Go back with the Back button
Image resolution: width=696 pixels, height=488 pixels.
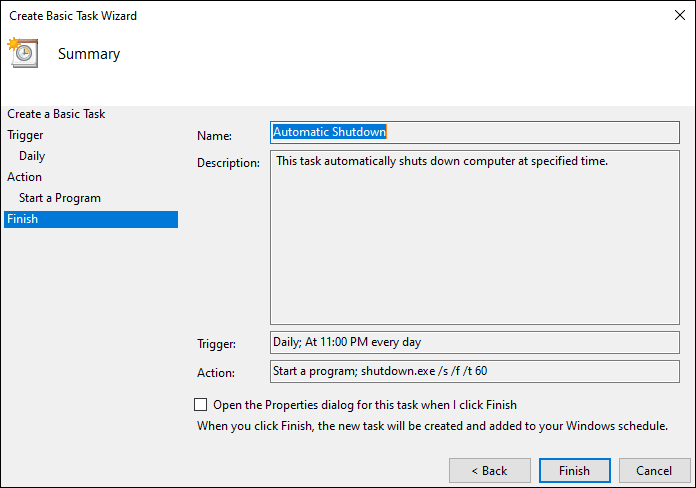[x=490, y=471]
